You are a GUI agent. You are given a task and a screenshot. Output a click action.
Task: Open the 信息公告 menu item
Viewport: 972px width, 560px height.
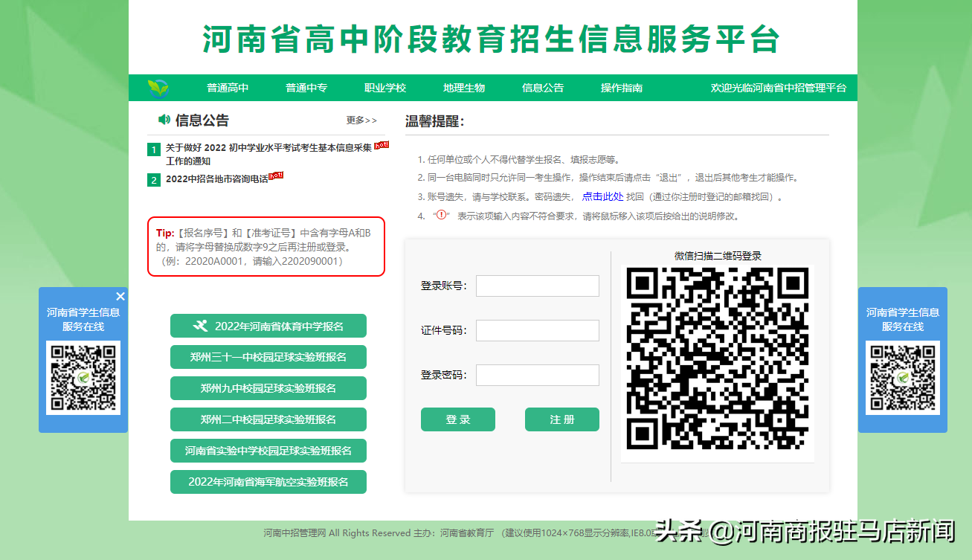pyautogui.click(x=543, y=88)
